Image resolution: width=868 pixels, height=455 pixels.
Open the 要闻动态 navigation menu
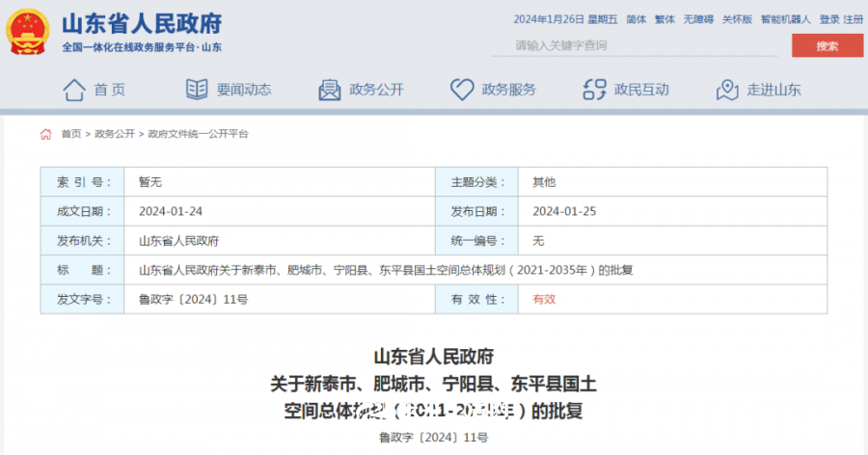coord(243,90)
